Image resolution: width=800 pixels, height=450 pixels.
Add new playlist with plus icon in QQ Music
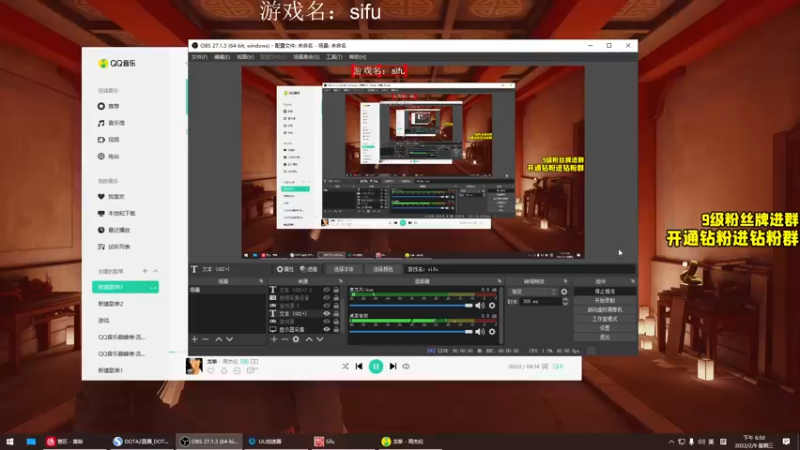(x=145, y=271)
